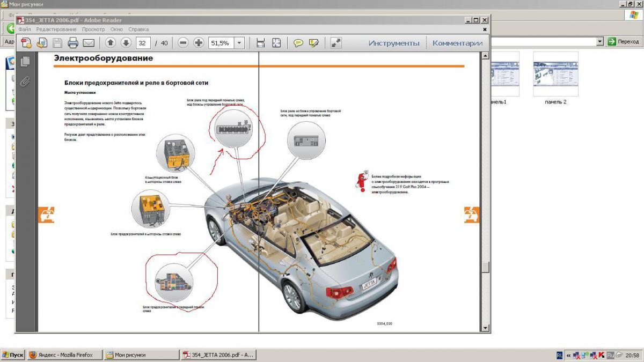Open the zoom level dropdown arrow
Screen dimensions: 644x362
(239, 43)
